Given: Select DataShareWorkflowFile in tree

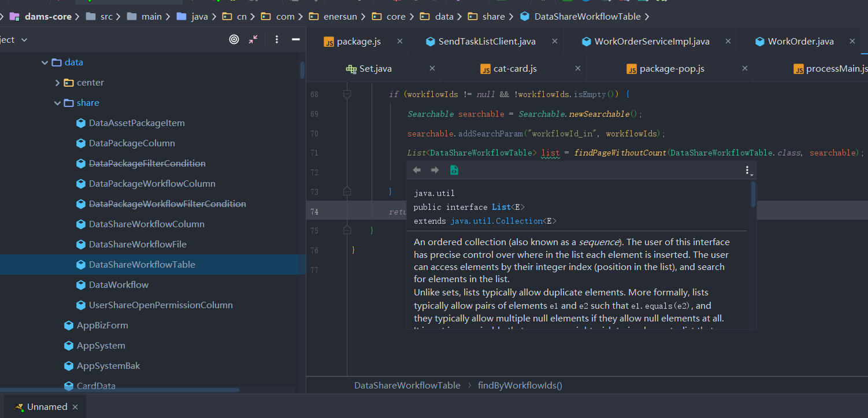Looking at the screenshot, I should tap(138, 245).
